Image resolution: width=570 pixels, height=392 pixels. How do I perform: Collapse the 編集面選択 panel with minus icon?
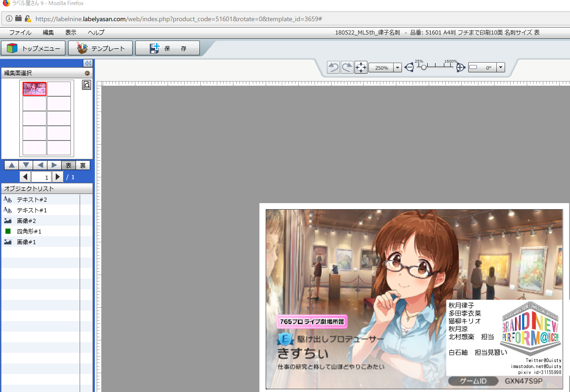click(87, 73)
